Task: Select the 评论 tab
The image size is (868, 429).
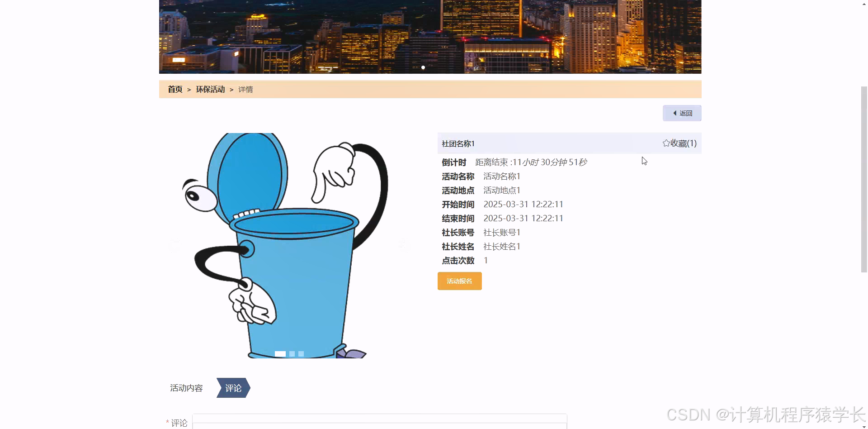Action: pos(233,388)
